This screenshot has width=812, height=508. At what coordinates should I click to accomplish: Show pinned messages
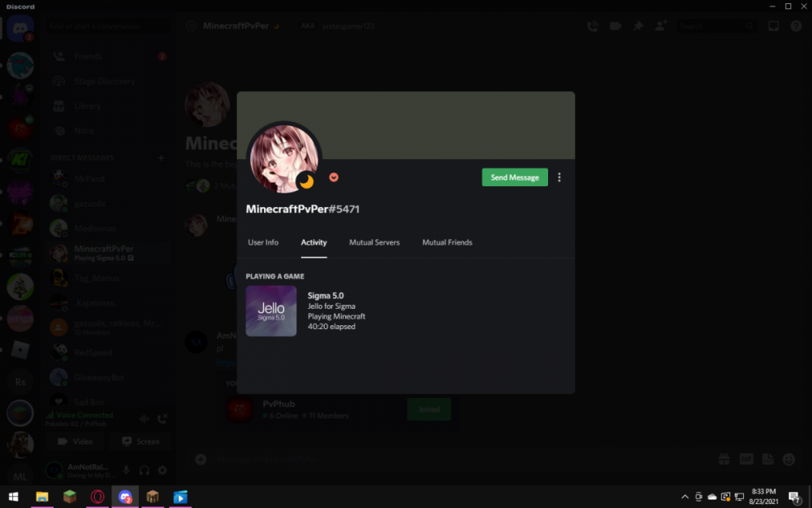pos(638,26)
